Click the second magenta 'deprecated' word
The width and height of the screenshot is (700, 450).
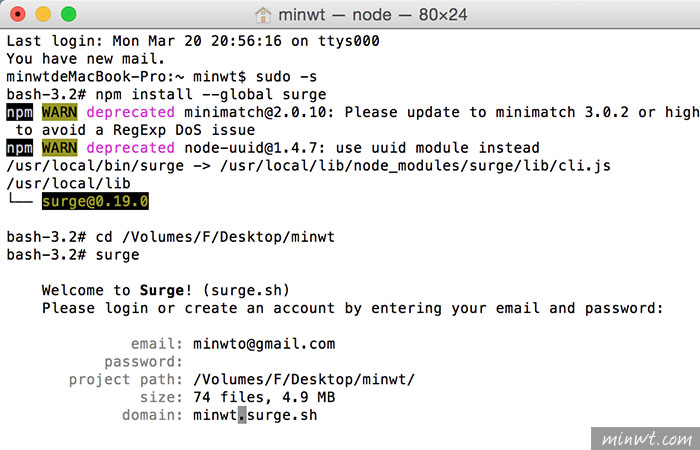[130, 148]
